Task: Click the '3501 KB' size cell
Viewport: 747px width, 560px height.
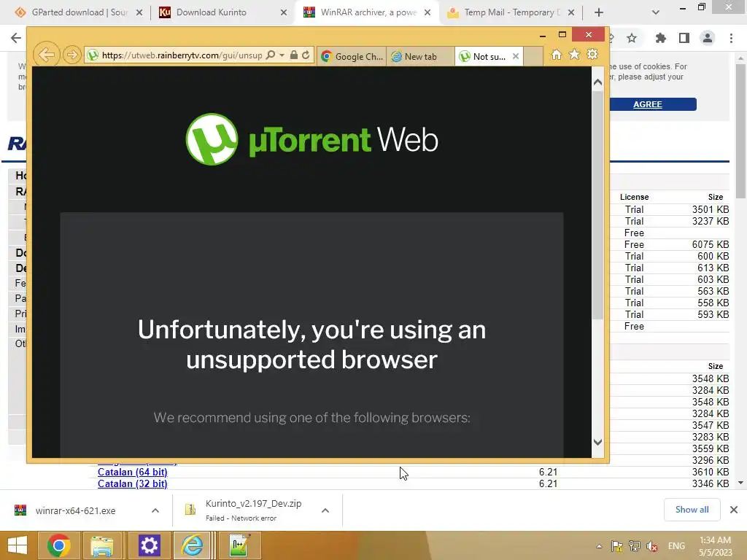Action: pyautogui.click(x=711, y=209)
